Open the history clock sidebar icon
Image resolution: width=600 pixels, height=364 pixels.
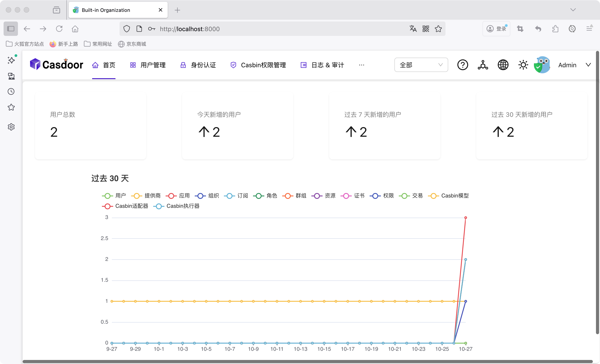pos(11,91)
